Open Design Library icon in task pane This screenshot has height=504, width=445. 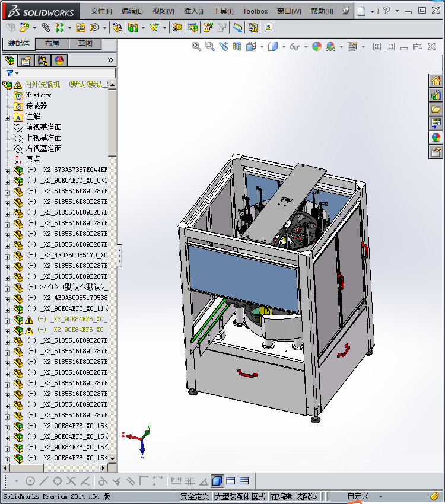[436, 95]
